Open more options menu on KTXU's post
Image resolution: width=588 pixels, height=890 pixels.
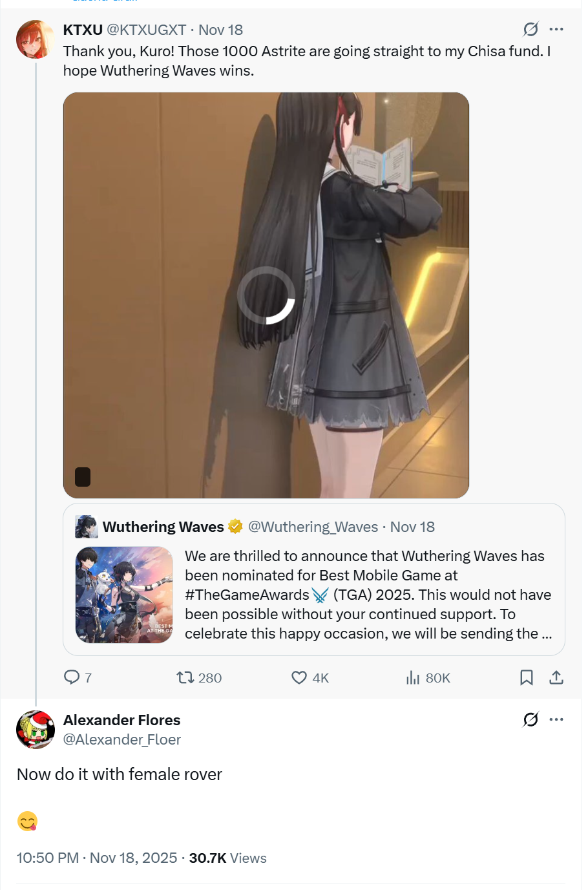click(556, 29)
